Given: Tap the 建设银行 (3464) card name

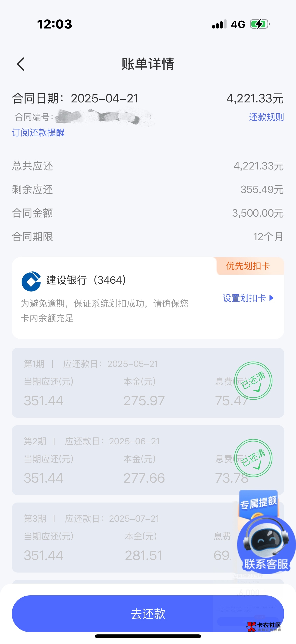Looking at the screenshot, I should [86, 280].
